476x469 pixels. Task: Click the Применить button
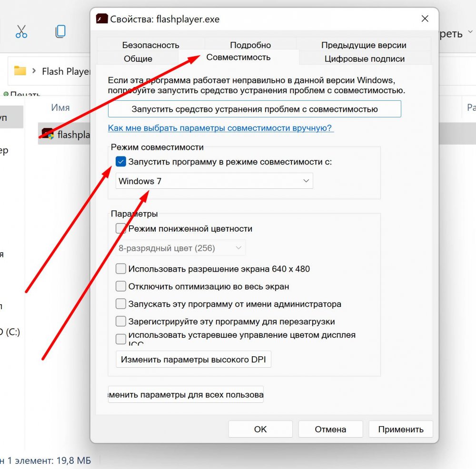tap(401, 429)
